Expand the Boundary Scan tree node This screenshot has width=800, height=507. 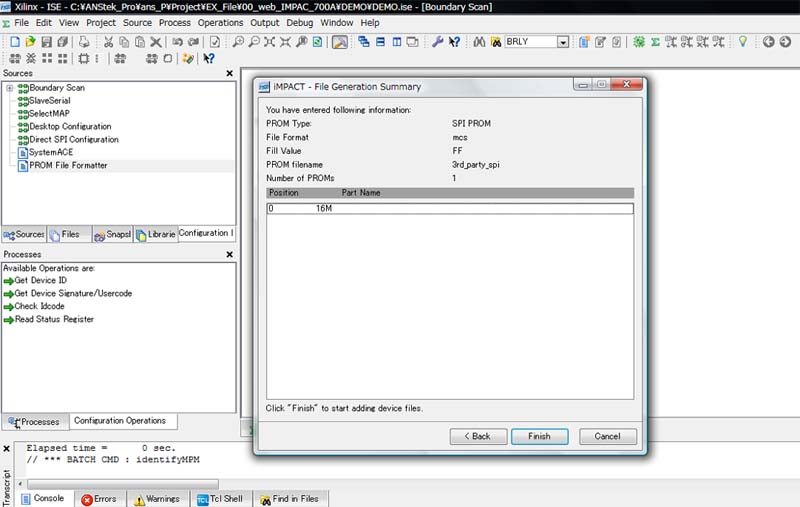[9, 88]
